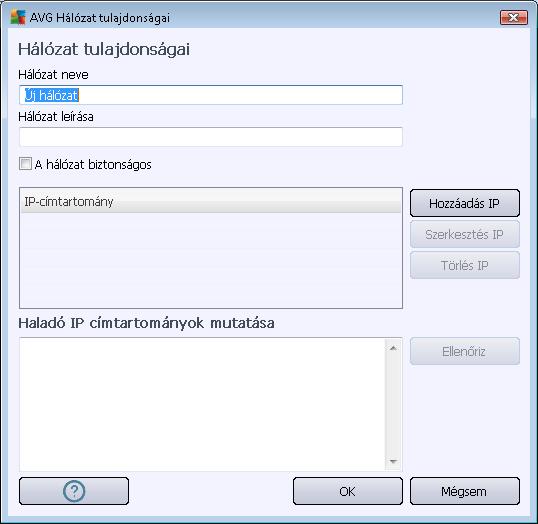This screenshot has width=538, height=524.
Task: Click into the Hálózat leírása field
Action: tap(211, 137)
